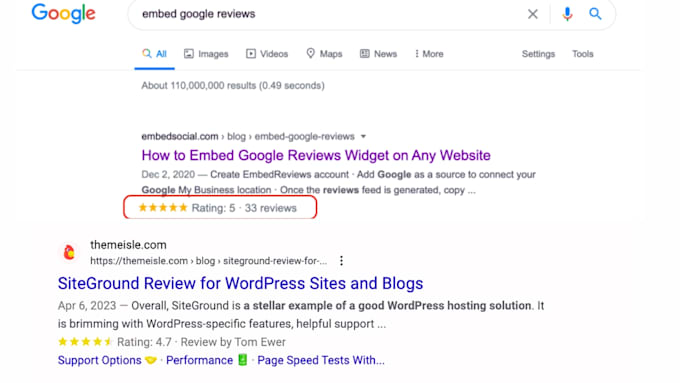Submit search with magnifying glass icon
Image resolution: width=680 pixels, height=383 pixels.
[x=595, y=14]
